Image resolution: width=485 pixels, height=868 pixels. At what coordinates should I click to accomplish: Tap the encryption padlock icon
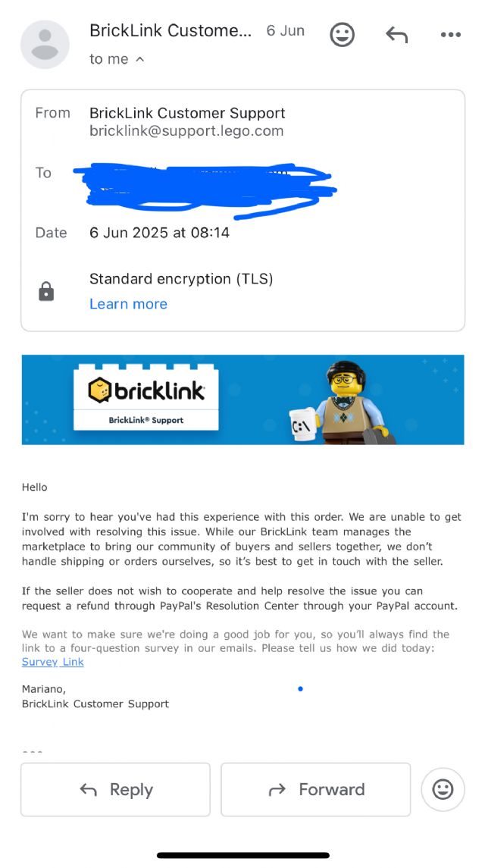(46, 292)
